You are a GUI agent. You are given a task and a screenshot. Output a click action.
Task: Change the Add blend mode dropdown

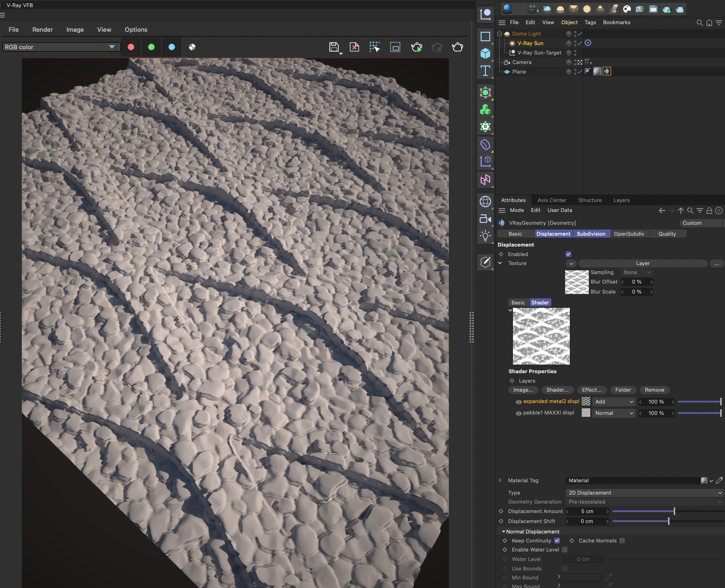(614, 402)
